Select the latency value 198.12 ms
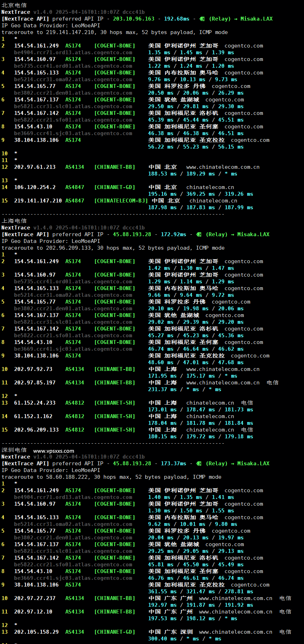The width and height of the screenshot is (304, 644). point(201,618)
